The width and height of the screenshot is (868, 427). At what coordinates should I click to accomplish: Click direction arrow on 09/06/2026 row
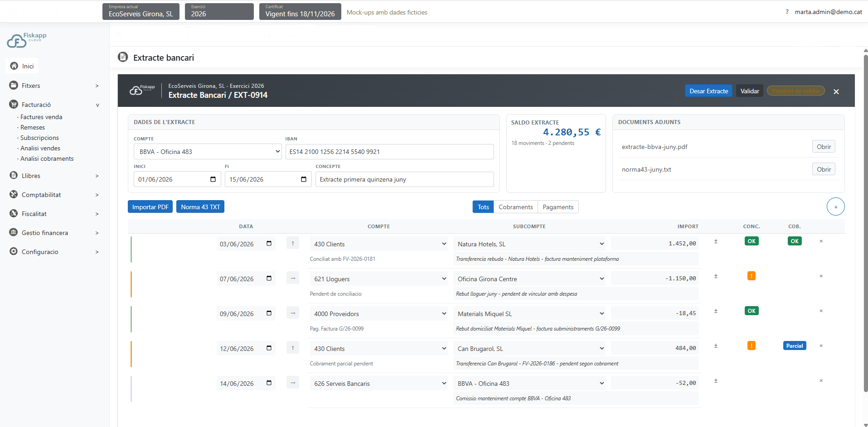293,313
